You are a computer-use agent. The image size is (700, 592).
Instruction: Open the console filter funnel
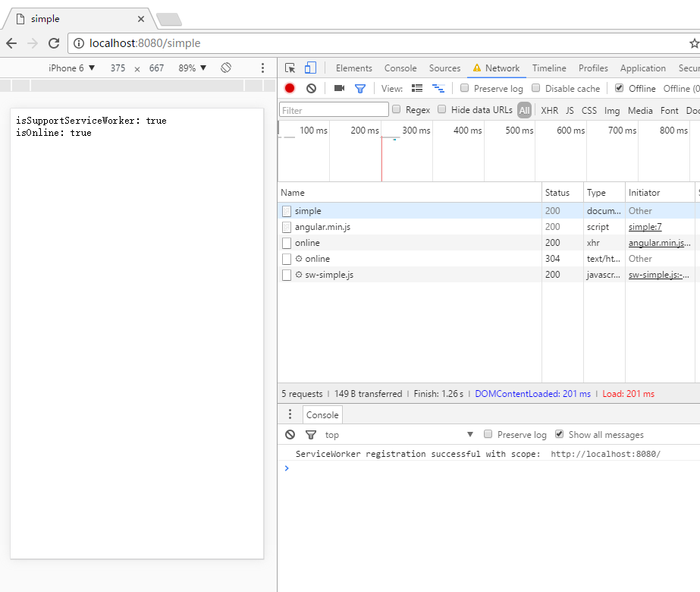click(311, 435)
